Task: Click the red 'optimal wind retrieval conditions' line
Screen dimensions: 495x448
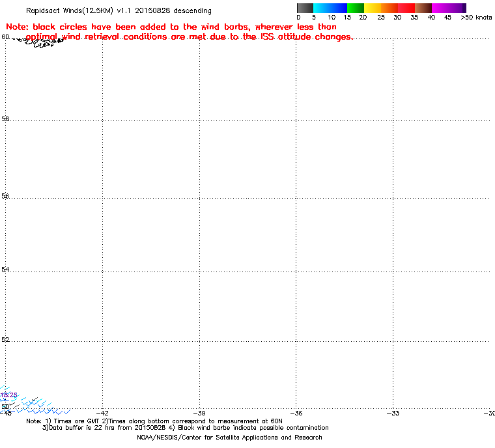Action: pos(190,37)
